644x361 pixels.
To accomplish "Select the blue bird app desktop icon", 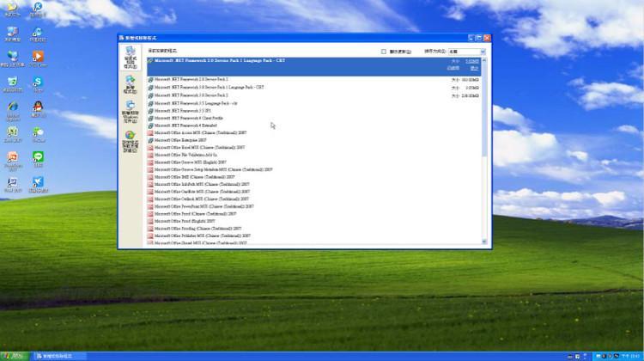I will (38, 185).
